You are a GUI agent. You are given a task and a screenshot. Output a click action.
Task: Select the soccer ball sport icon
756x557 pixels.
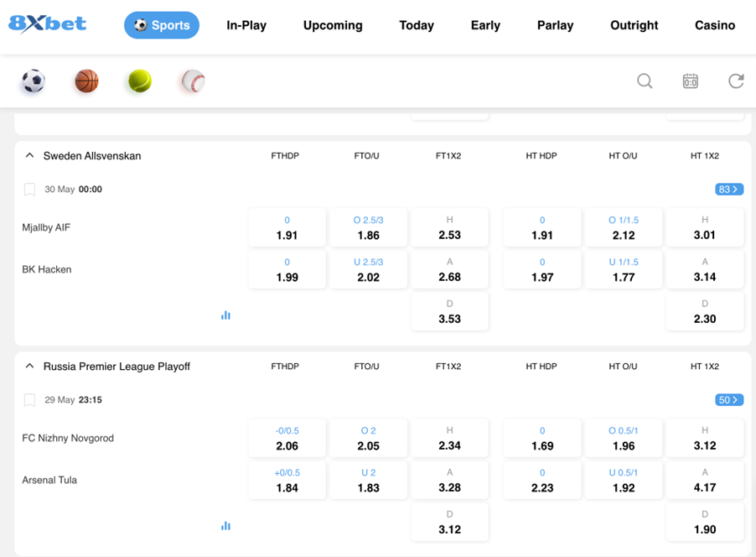tap(34, 81)
